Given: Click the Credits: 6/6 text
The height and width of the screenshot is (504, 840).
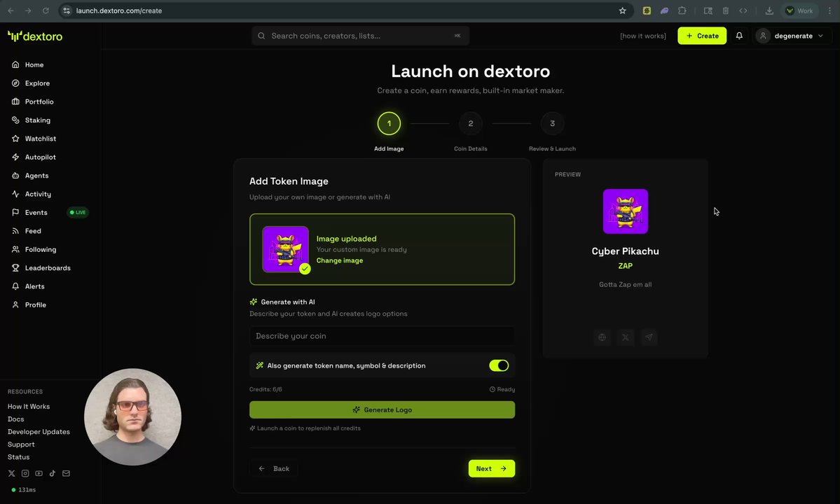Looking at the screenshot, I should pos(266,389).
